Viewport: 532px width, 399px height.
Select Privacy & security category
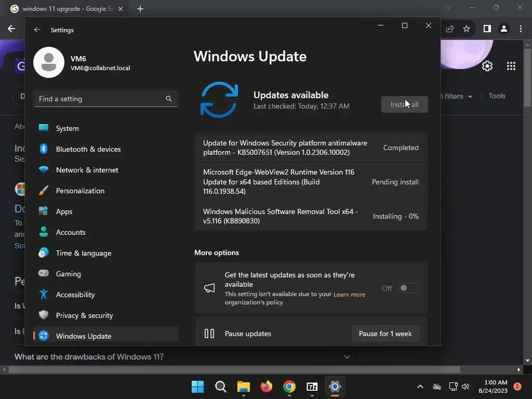[106, 315]
